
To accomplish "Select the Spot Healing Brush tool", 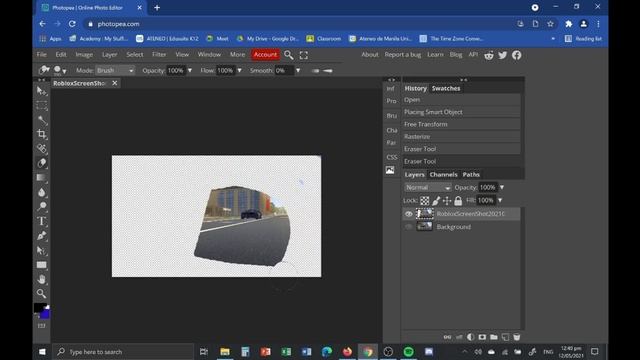I will coord(42,149).
